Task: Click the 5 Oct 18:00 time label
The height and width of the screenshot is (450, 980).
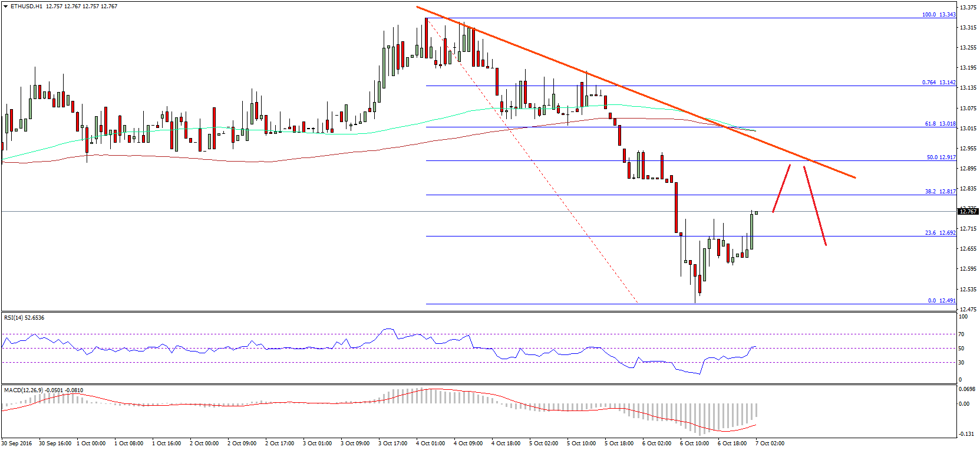Action: point(619,444)
